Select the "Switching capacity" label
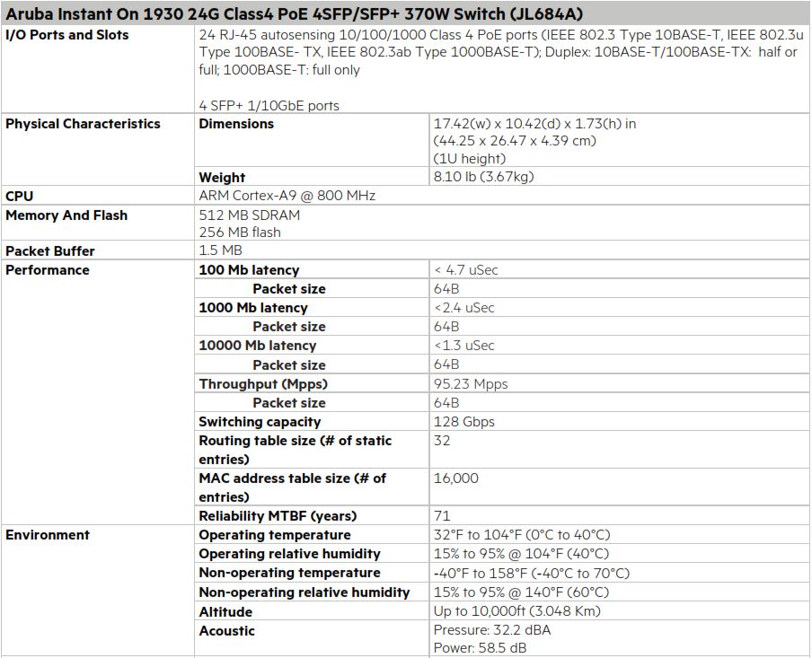This screenshot has width=812, height=658. pos(260,422)
